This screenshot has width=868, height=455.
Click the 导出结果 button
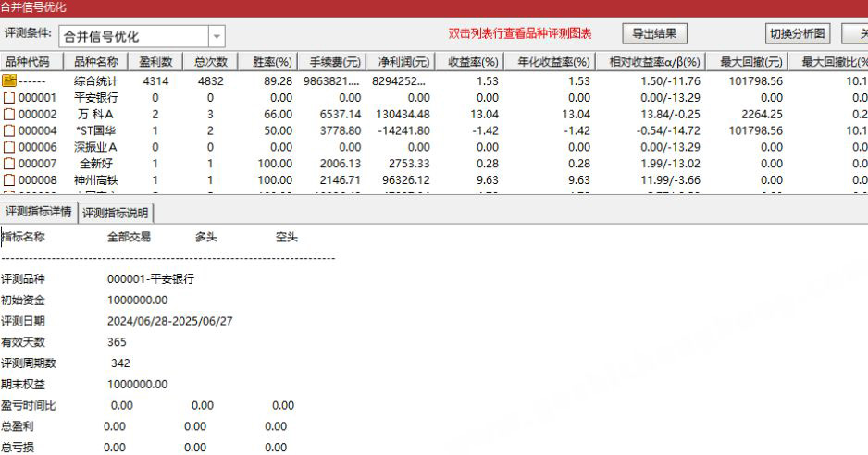(654, 34)
